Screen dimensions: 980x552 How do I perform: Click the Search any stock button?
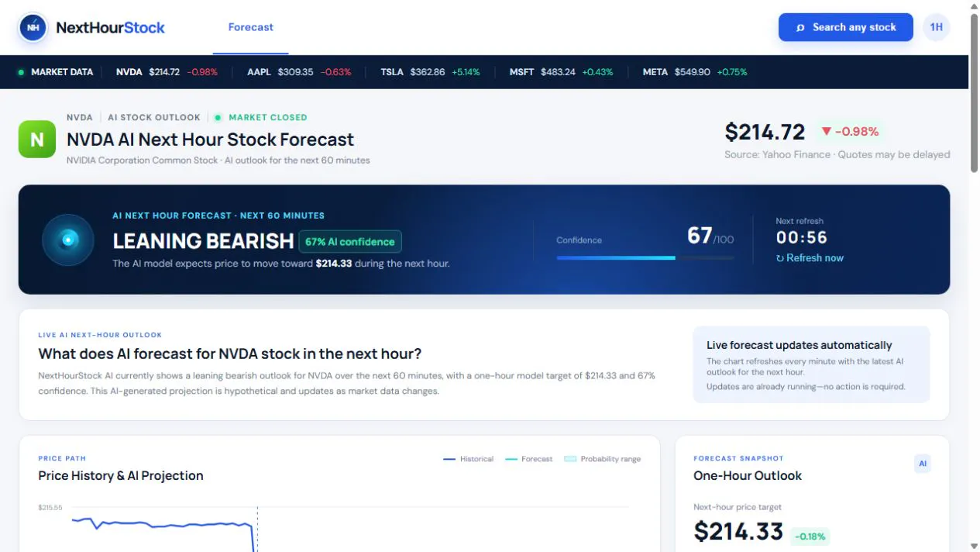[845, 27]
